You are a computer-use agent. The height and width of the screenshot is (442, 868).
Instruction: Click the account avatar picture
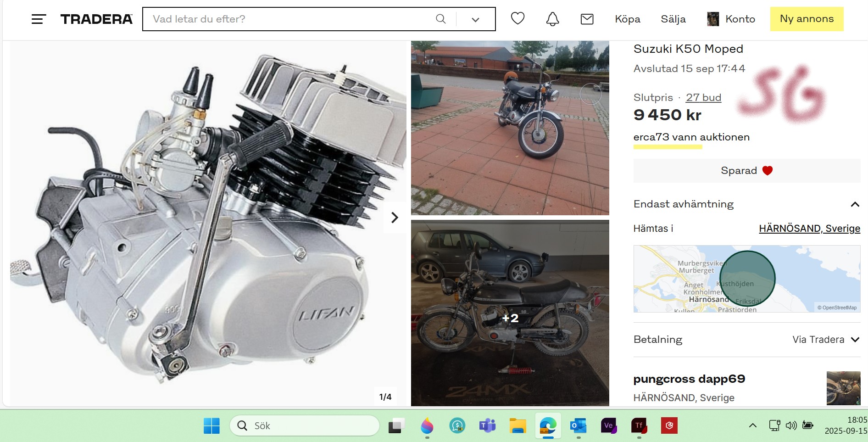point(713,19)
